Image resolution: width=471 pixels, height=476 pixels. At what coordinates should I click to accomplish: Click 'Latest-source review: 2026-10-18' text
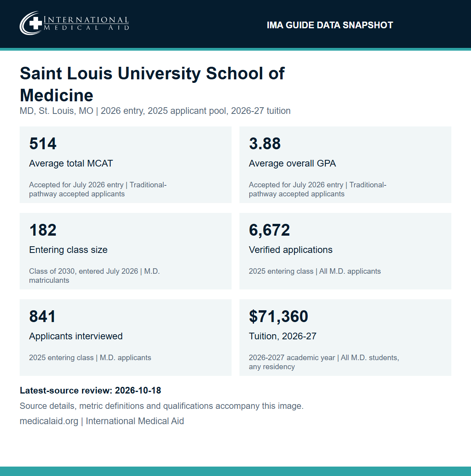tap(90, 390)
